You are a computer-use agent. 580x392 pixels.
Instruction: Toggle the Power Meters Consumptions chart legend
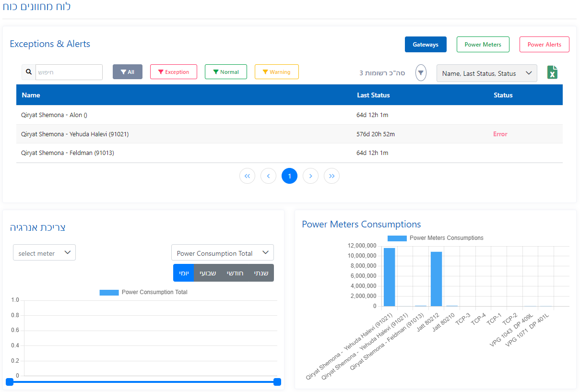(x=397, y=238)
